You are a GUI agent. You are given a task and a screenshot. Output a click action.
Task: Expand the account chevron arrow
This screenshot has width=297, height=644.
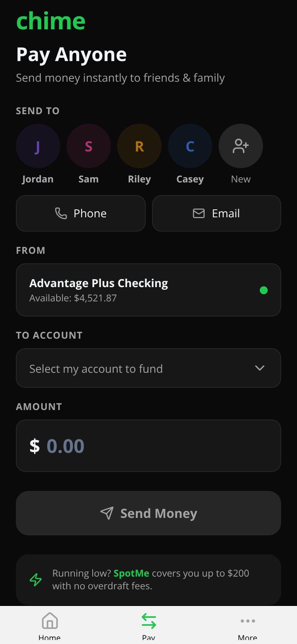point(260,368)
